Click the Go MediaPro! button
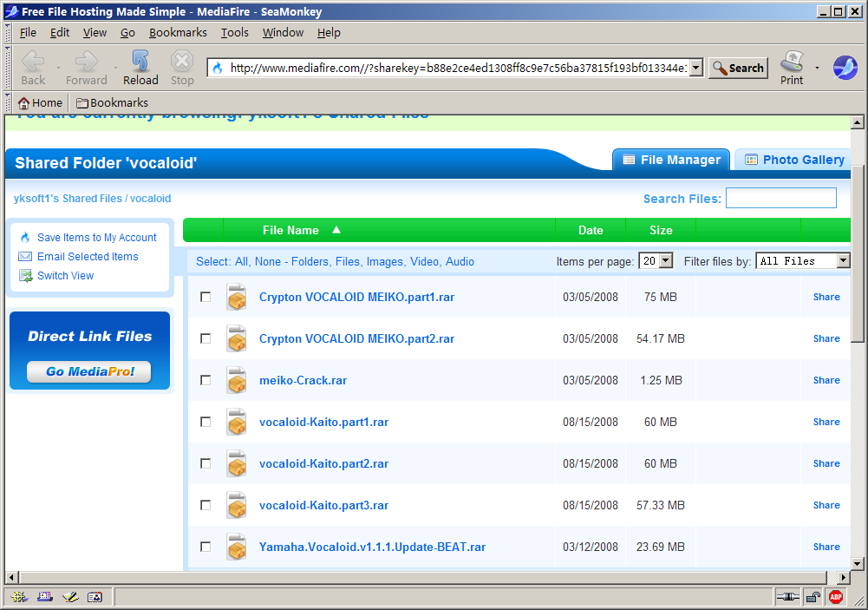868x610 pixels. coord(89,371)
